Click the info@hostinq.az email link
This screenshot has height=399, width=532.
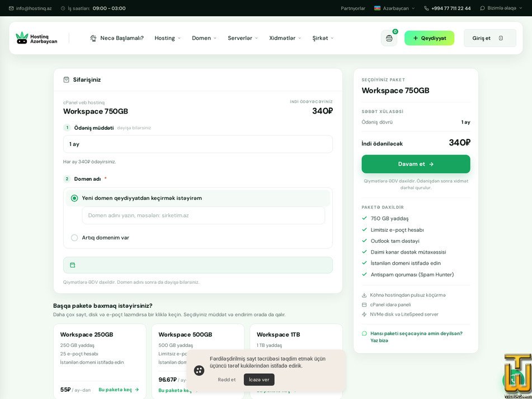(x=34, y=8)
